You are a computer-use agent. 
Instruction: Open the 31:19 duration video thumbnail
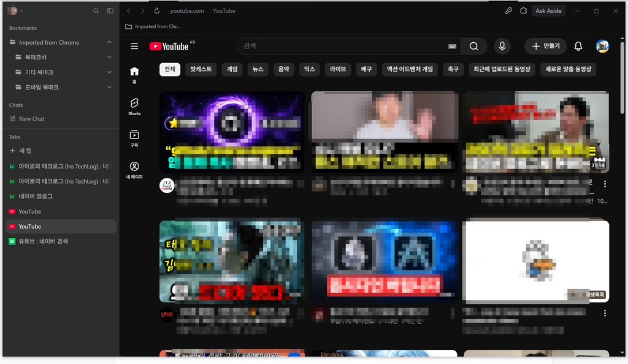[x=536, y=132]
